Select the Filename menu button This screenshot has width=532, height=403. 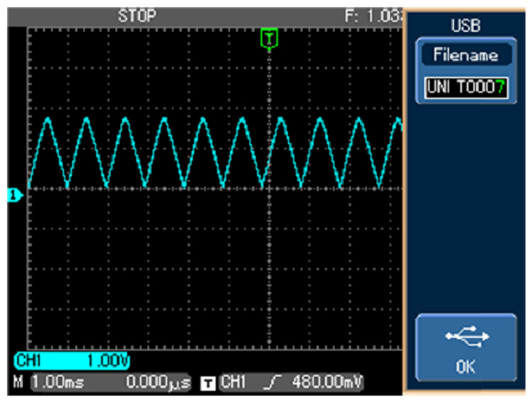467,56
